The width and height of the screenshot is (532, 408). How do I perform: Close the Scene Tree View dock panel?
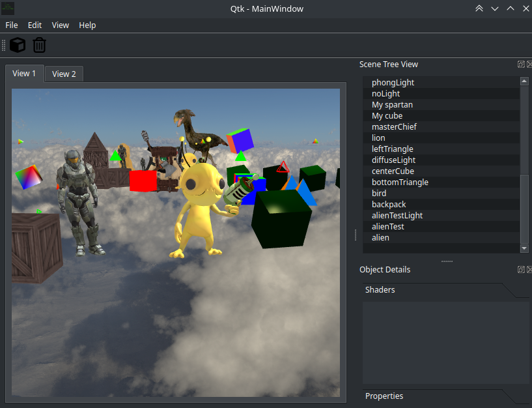[x=529, y=65]
